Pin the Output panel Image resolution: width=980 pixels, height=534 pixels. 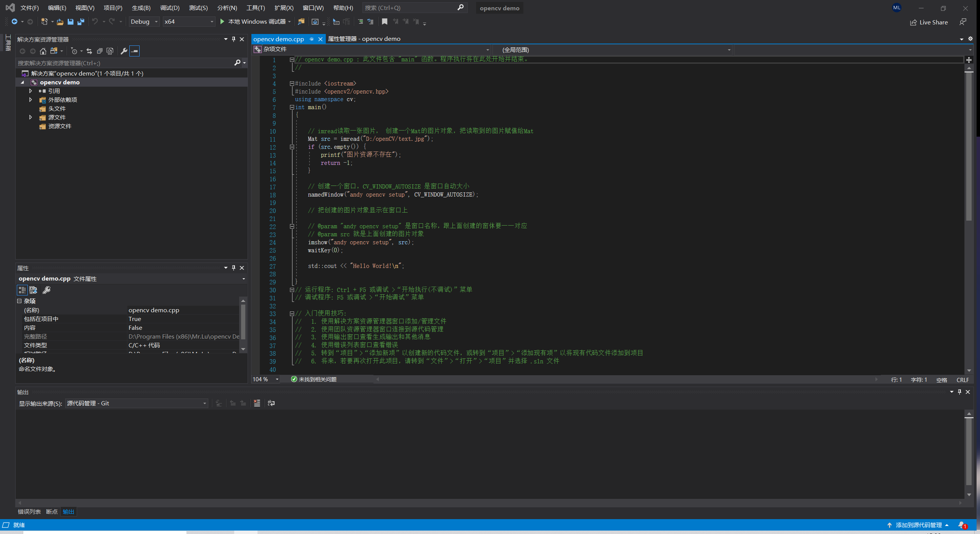coord(959,392)
